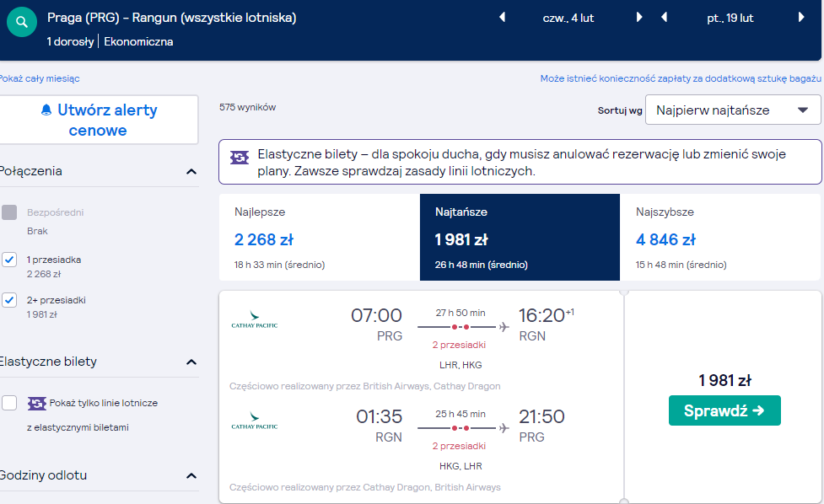
Task: Open the Sortuj wg dropdown
Action: [733, 110]
